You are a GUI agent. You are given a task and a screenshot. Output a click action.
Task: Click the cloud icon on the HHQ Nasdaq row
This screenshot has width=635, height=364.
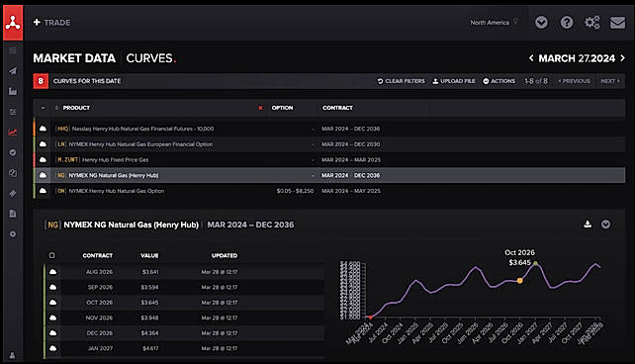[x=43, y=129]
